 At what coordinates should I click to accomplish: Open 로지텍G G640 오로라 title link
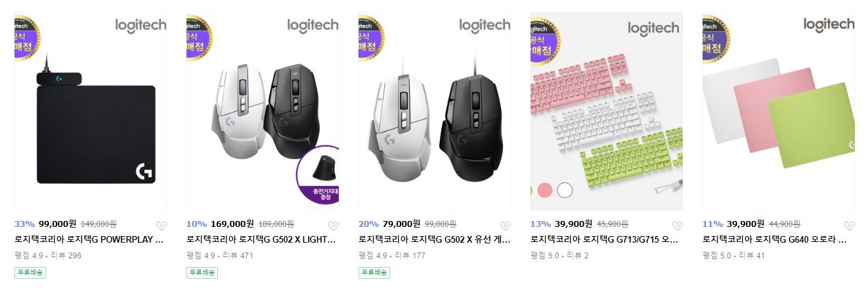point(777,240)
